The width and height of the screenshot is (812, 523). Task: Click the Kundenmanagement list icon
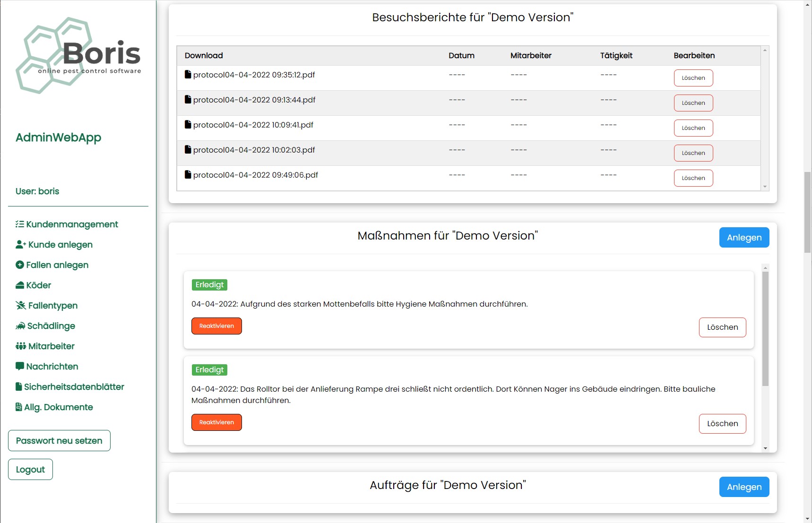19,224
